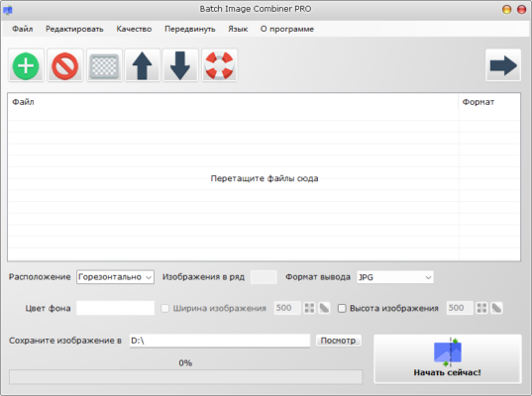Move selected file down with down arrow

[x=180, y=65]
